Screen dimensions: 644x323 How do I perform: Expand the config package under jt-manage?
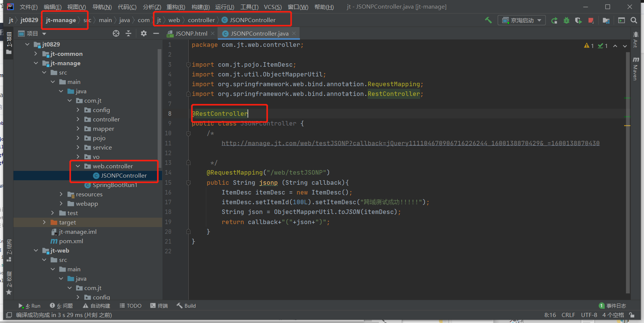78,110
